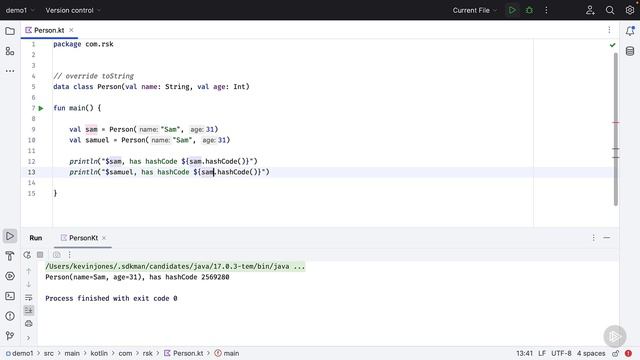Click Person.kt in the breadcrumb bar

click(x=184, y=353)
